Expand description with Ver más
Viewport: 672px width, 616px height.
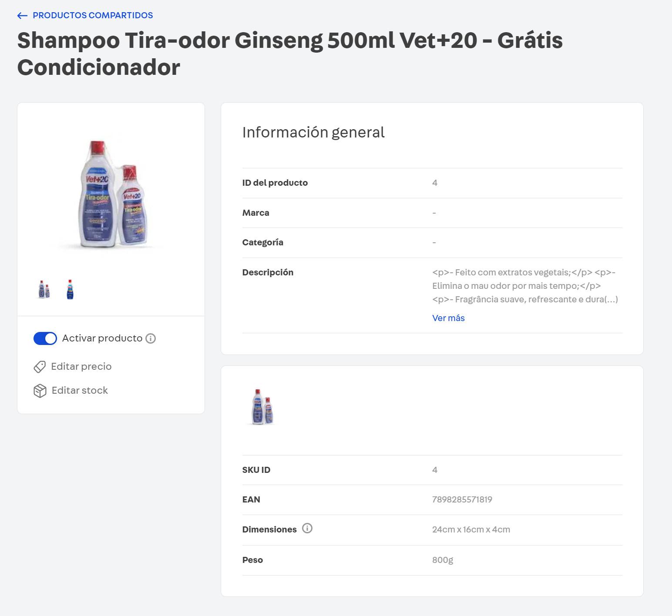click(448, 318)
